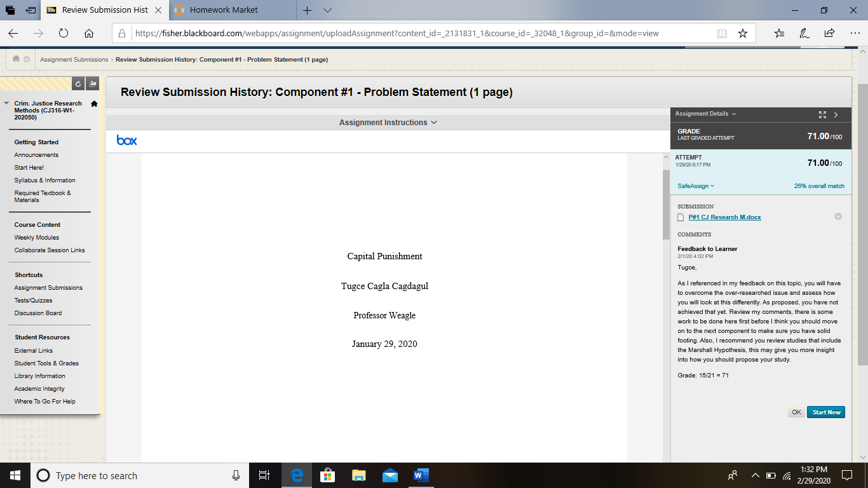
Task: Open the Reading view icon in address bar
Action: [x=722, y=33]
